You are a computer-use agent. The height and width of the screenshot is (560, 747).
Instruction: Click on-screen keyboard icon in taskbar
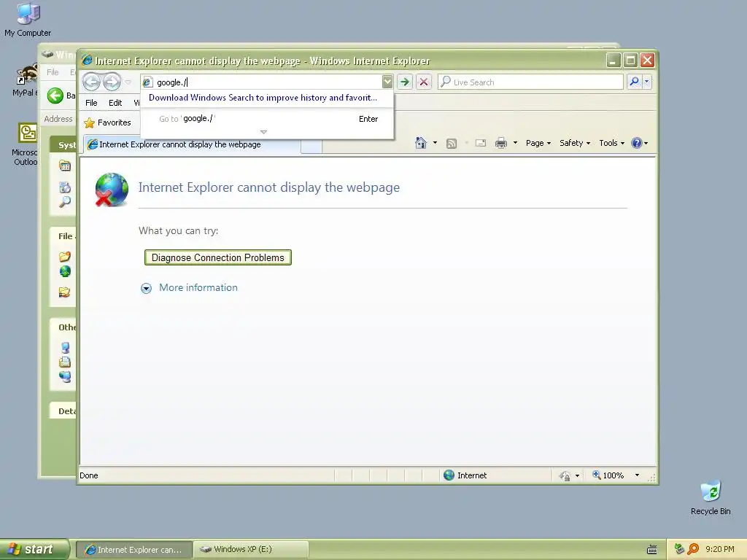[x=651, y=550]
